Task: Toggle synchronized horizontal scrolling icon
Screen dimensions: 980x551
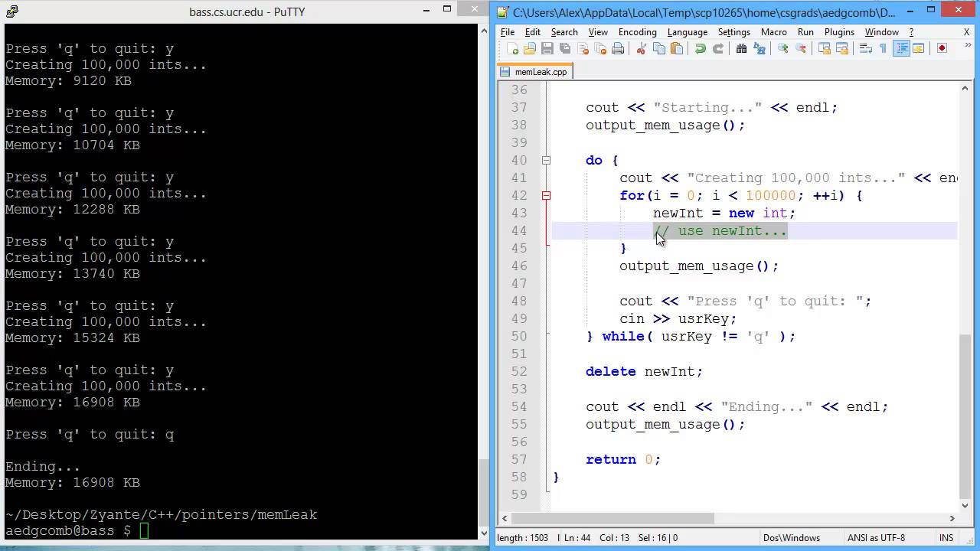Action: [x=842, y=48]
